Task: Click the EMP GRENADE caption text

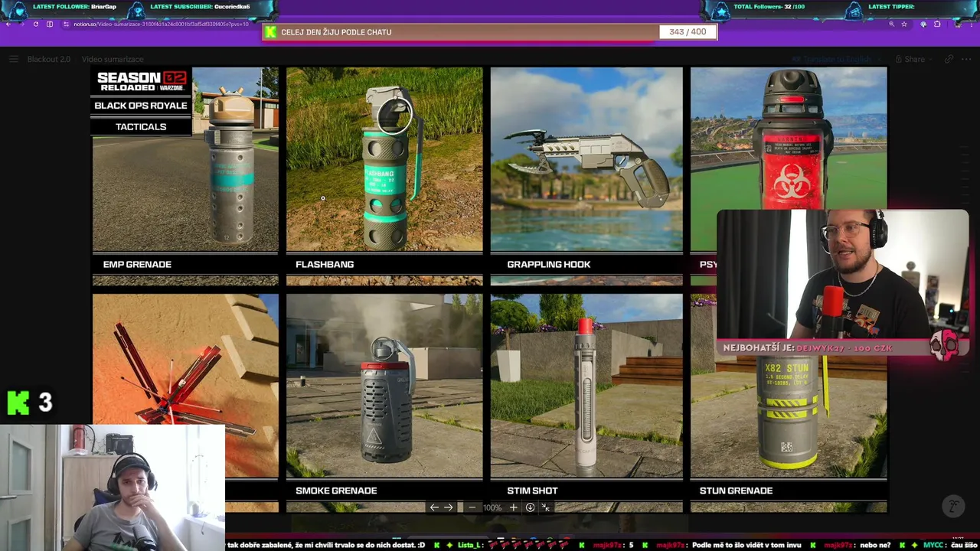Action: click(137, 264)
